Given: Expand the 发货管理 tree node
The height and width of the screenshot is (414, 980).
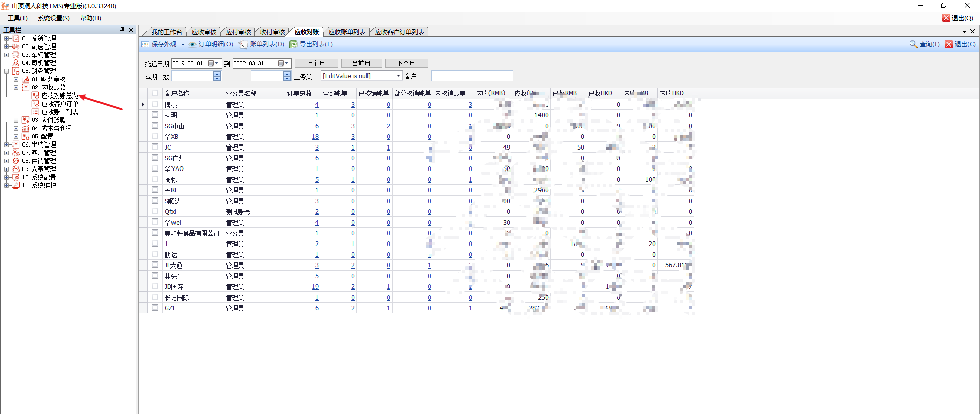Looking at the screenshot, I should (x=6, y=38).
